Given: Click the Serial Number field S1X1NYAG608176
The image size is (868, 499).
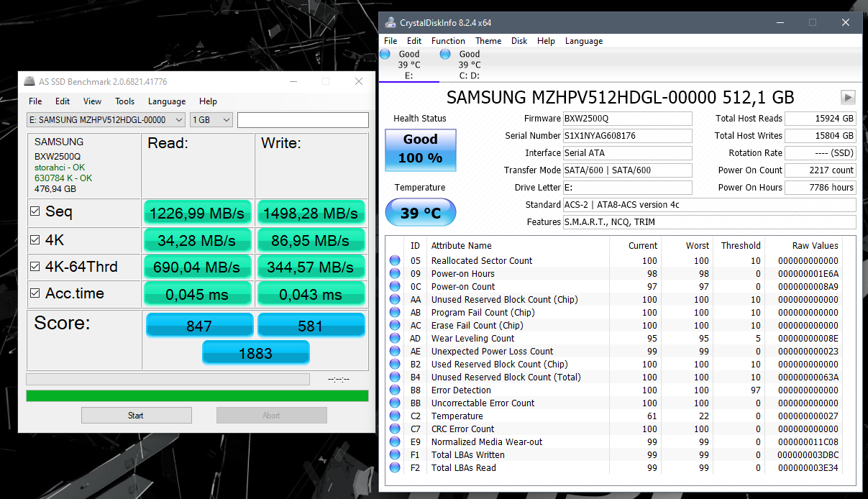Looking at the screenshot, I should [627, 135].
